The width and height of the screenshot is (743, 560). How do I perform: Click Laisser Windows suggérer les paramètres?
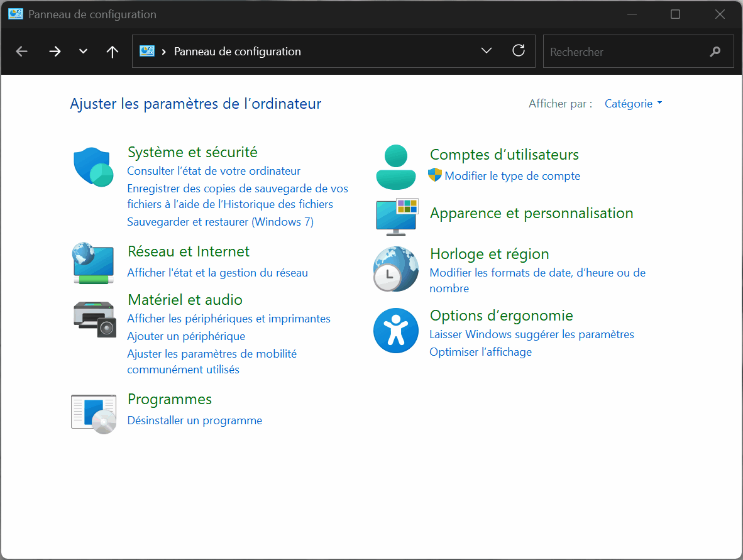click(532, 334)
